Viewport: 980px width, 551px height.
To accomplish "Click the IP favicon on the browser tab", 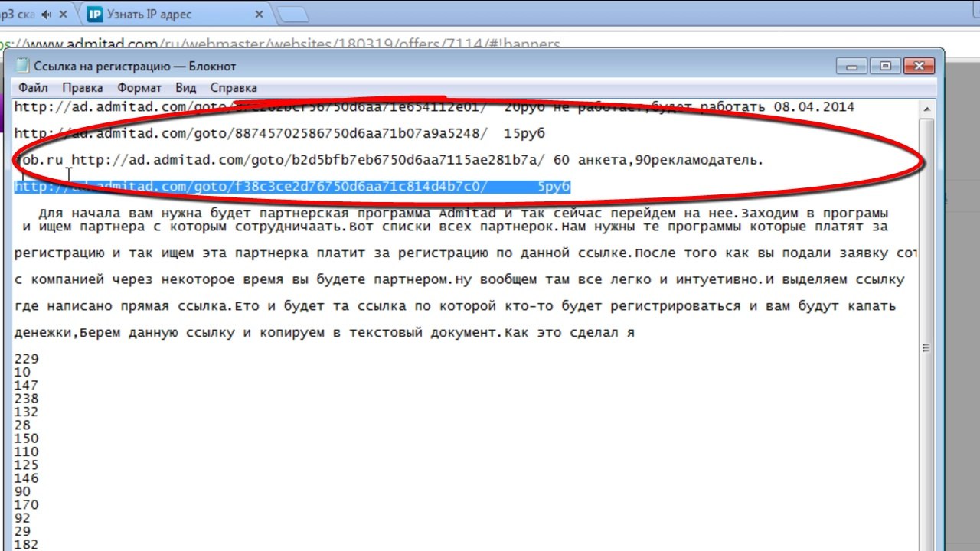I will pos(96,15).
